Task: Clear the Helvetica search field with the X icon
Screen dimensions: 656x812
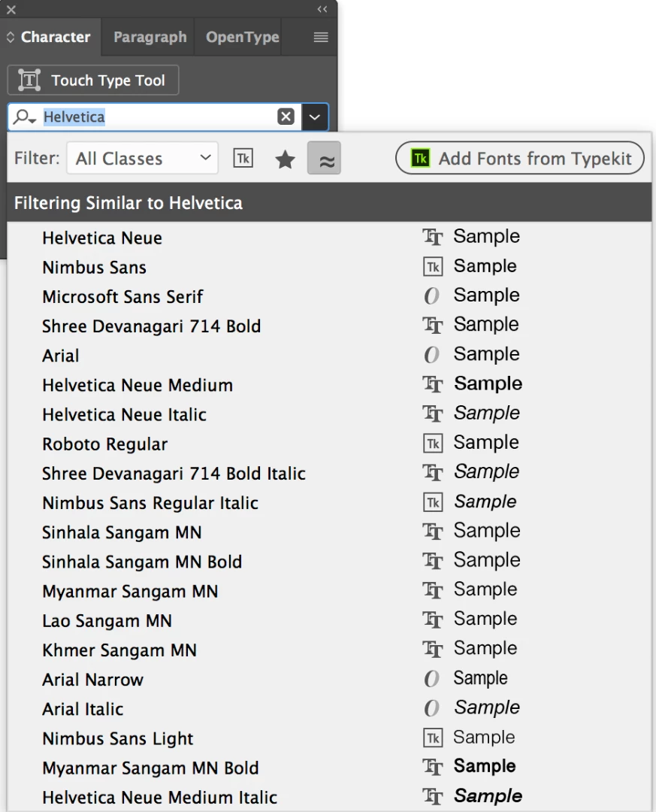Action: click(x=286, y=117)
